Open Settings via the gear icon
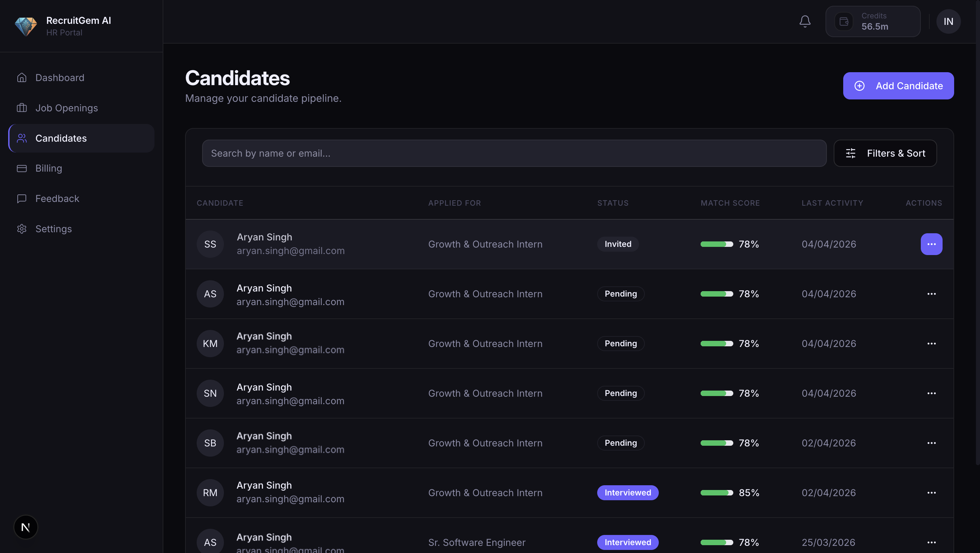The height and width of the screenshot is (553, 980). tap(22, 229)
